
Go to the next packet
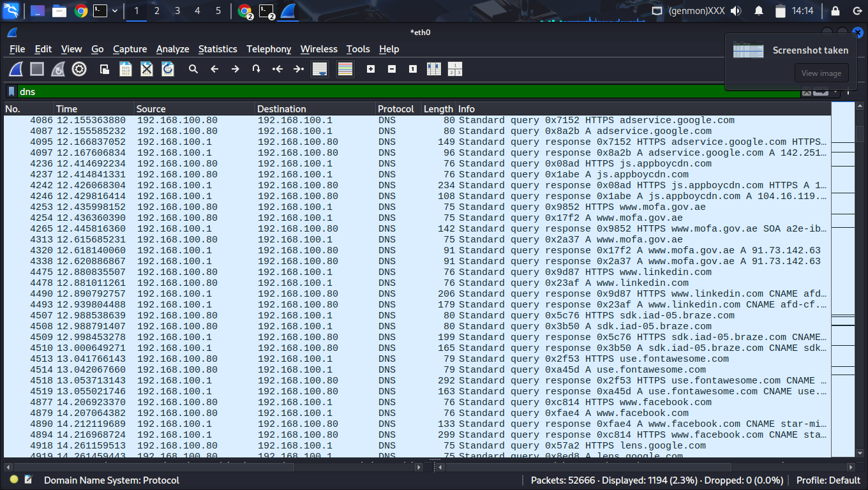[x=236, y=69]
